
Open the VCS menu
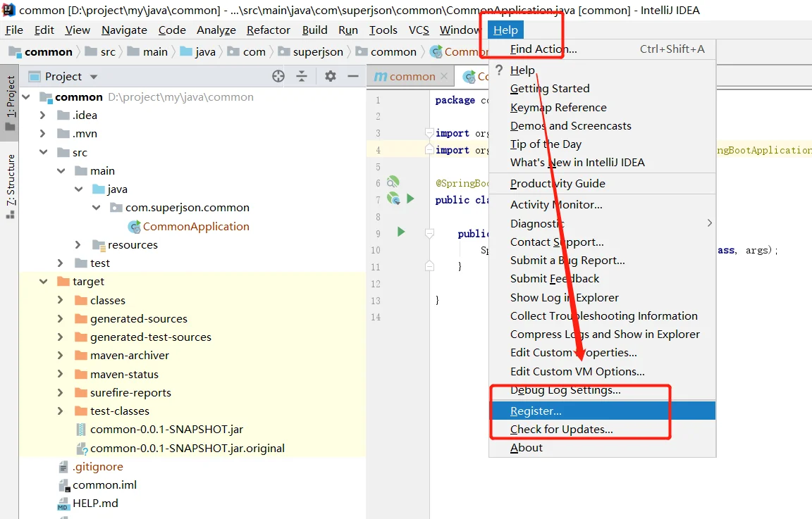click(x=419, y=30)
